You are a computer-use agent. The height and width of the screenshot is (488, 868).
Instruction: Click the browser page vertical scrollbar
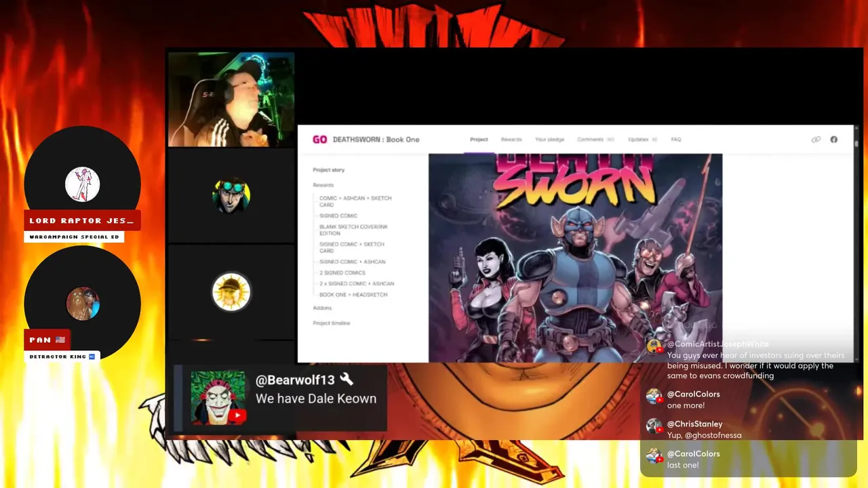pos(856,244)
